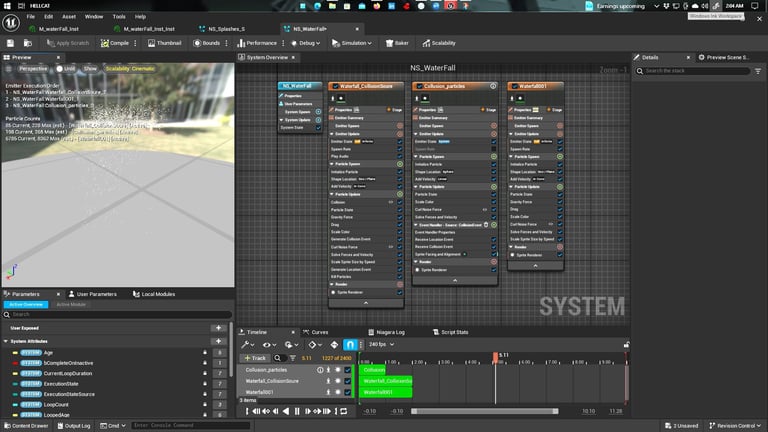Click the timeline playhead marker at 5.11
Screen dimensions: 768x432
point(495,358)
